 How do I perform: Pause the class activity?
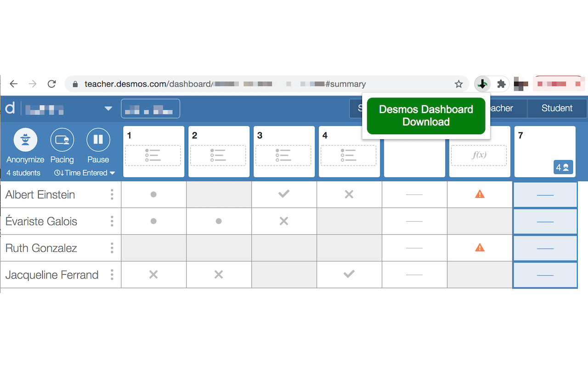pyautogui.click(x=98, y=139)
